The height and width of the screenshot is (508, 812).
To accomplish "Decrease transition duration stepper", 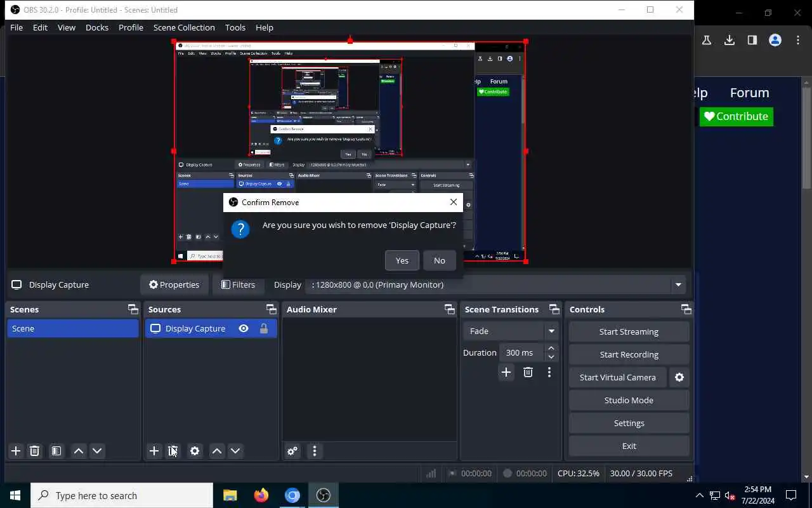I will pos(551,357).
